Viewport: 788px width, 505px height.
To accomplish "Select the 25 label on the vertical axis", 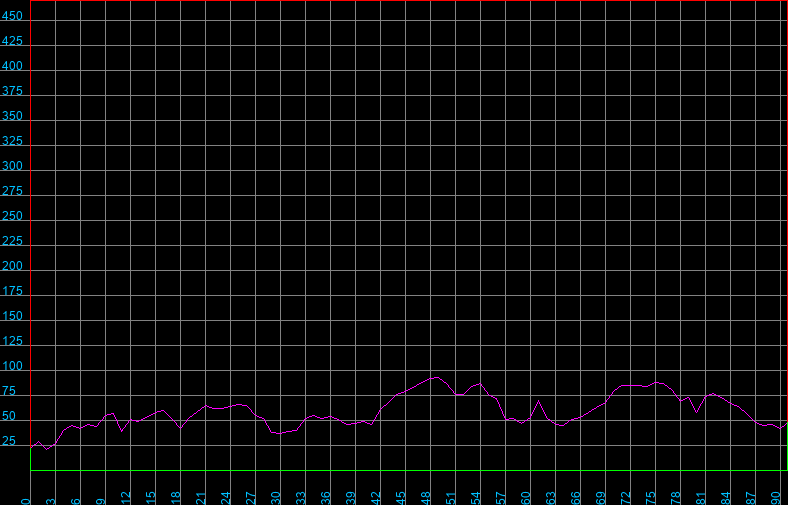I will (x=9, y=441).
